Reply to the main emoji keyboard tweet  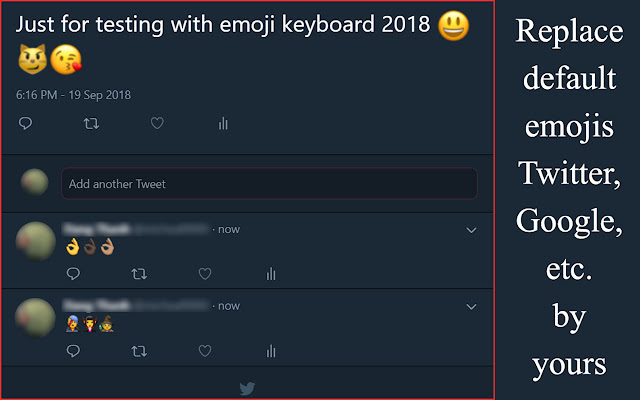(x=26, y=124)
